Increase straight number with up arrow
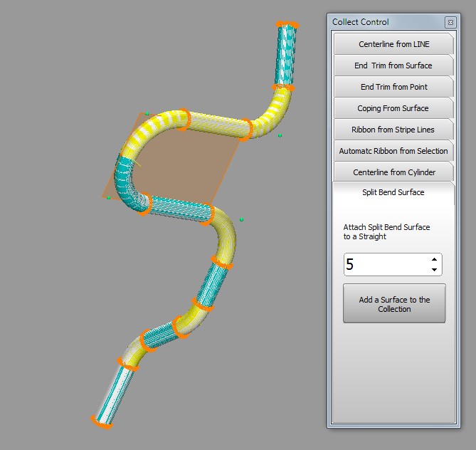The image size is (476, 450). point(434,259)
